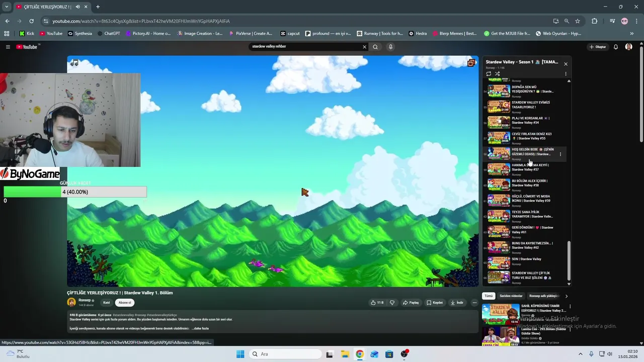Open 'STARDEW VALLEY ÇİFTLİK TURU' video
Viewport: 644px width, 362px height.
(525, 278)
